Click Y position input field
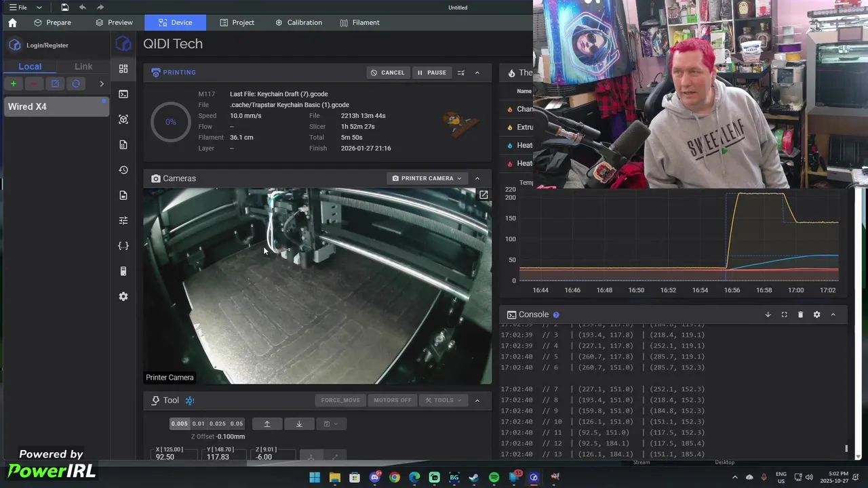The width and height of the screenshot is (868, 488). point(224,455)
